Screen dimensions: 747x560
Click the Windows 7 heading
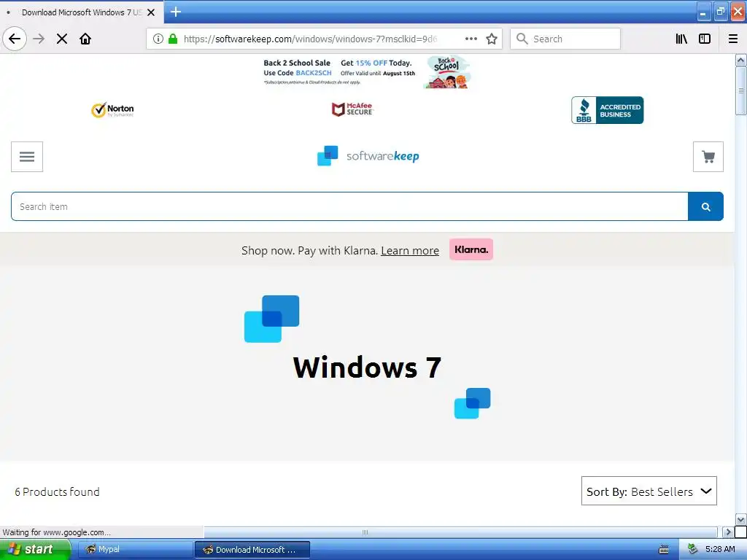(x=367, y=367)
